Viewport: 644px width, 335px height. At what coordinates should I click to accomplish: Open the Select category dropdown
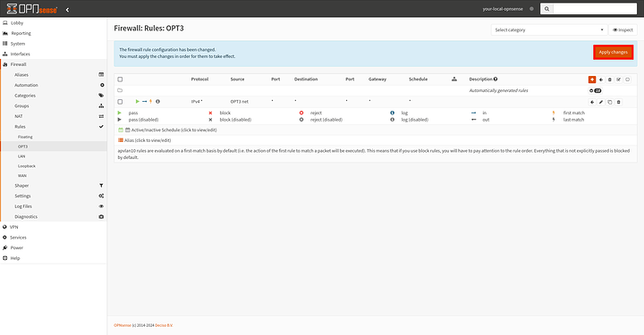pyautogui.click(x=548, y=30)
